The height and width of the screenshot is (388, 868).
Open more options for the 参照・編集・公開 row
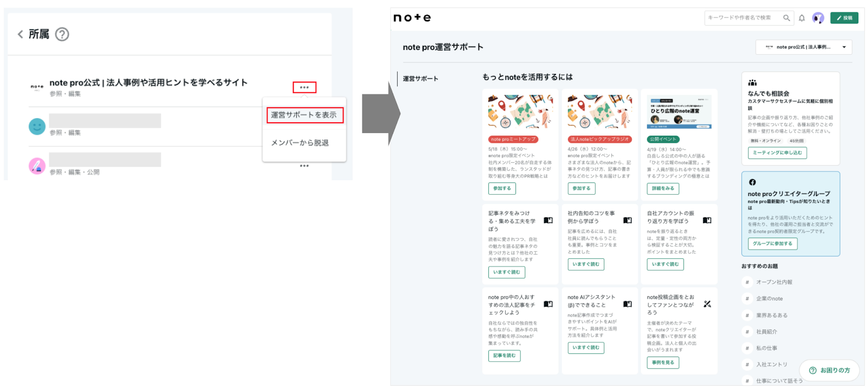(304, 166)
